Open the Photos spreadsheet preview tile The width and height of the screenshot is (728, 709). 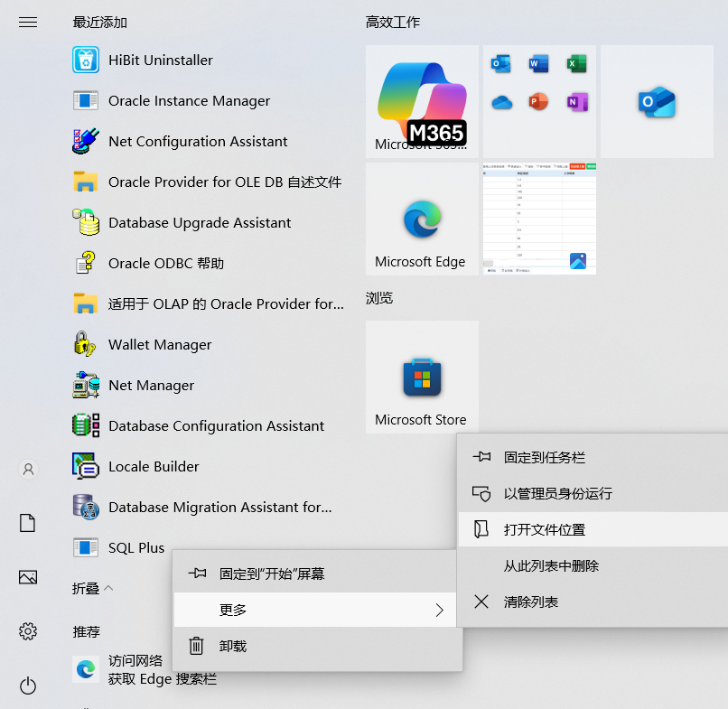(x=539, y=219)
